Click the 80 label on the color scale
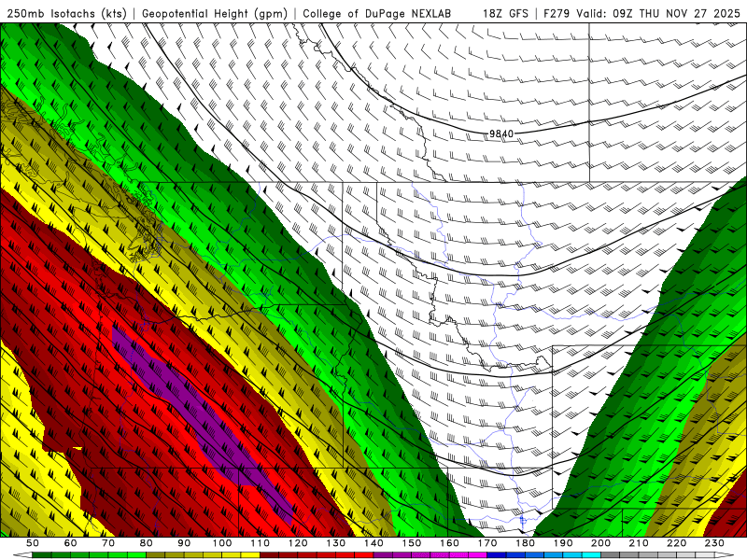This screenshot has height=560, width=747. (x=147, y=543)
